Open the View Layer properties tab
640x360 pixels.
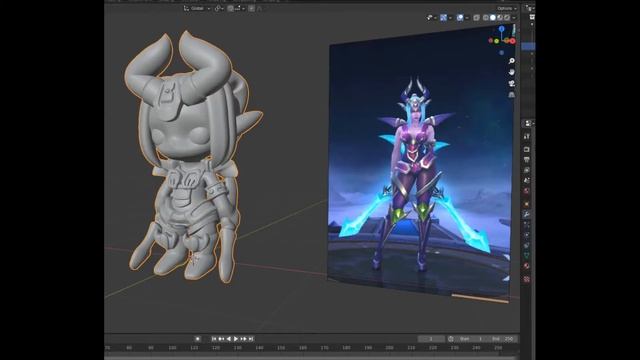pyautogui.click(x=527, y=170)
